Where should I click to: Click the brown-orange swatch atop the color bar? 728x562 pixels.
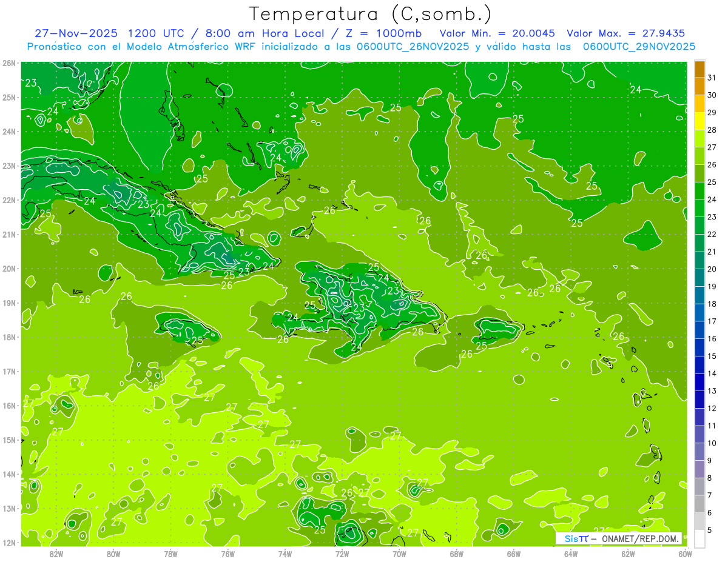click(x=699, y=69)
